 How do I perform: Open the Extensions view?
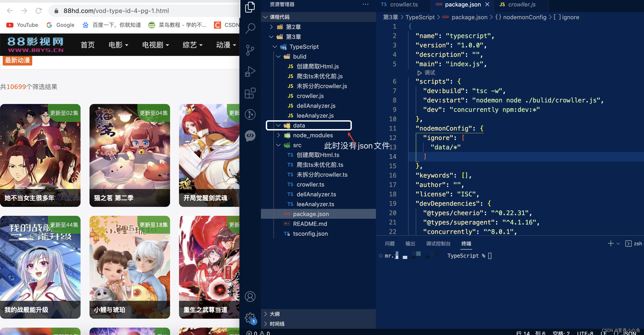[250, 93]
